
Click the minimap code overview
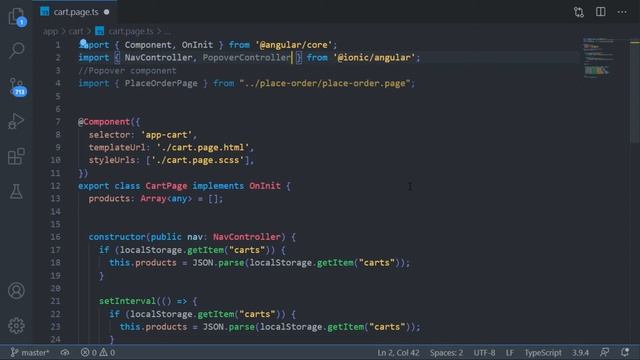599,57
